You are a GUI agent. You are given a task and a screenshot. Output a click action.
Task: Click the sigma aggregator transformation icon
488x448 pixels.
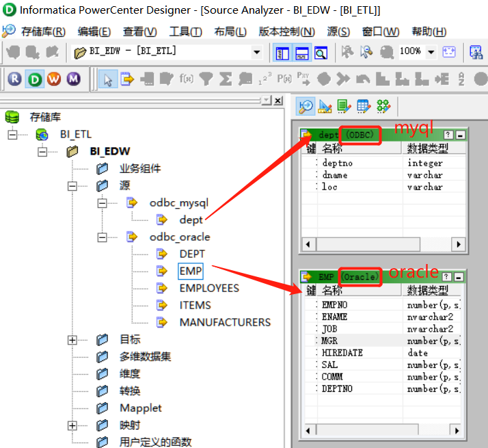tap(226, 79)
